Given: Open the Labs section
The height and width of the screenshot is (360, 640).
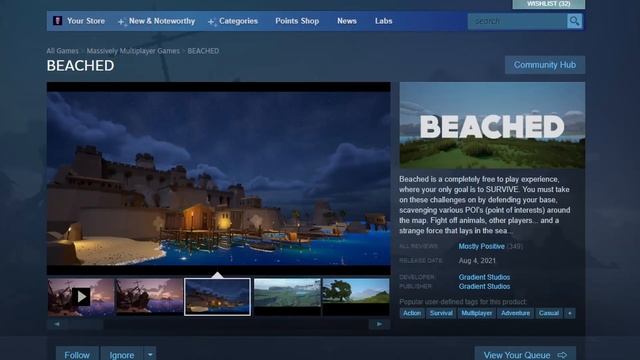Looking at the screenshot, I should [383, 21].
